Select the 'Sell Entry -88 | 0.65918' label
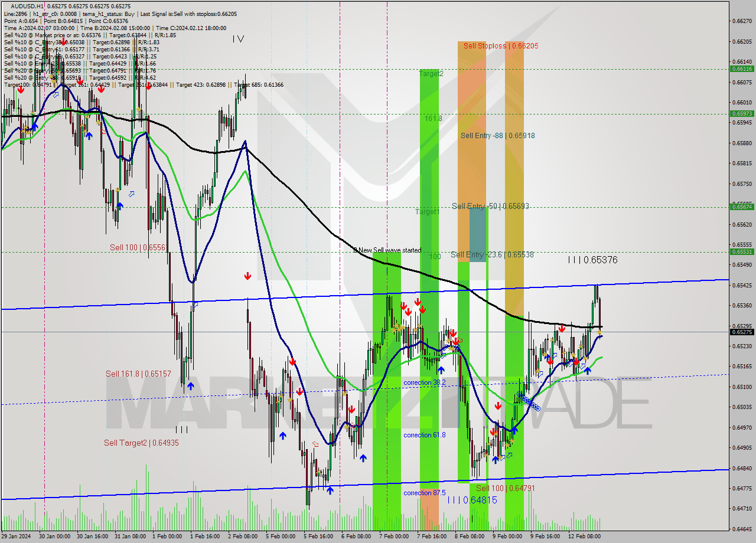The width and height of the screenshot is (756, 543). coord(498,135)
